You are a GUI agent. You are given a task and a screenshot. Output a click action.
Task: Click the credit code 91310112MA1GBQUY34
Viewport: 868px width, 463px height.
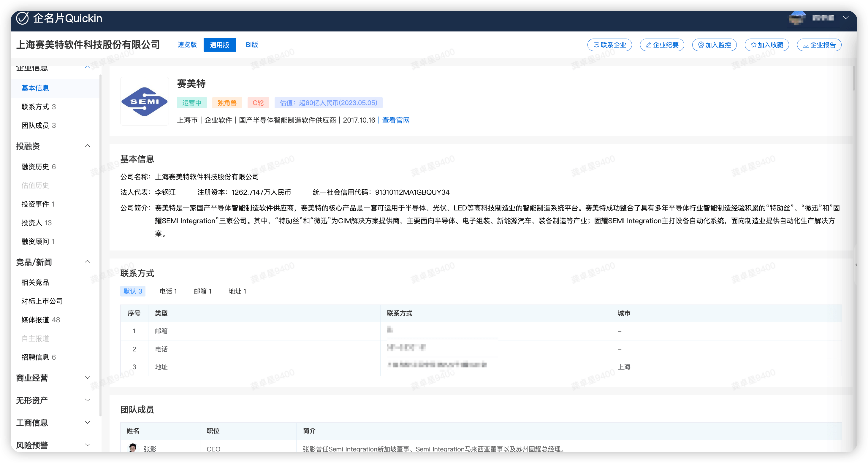coord(412,192)
